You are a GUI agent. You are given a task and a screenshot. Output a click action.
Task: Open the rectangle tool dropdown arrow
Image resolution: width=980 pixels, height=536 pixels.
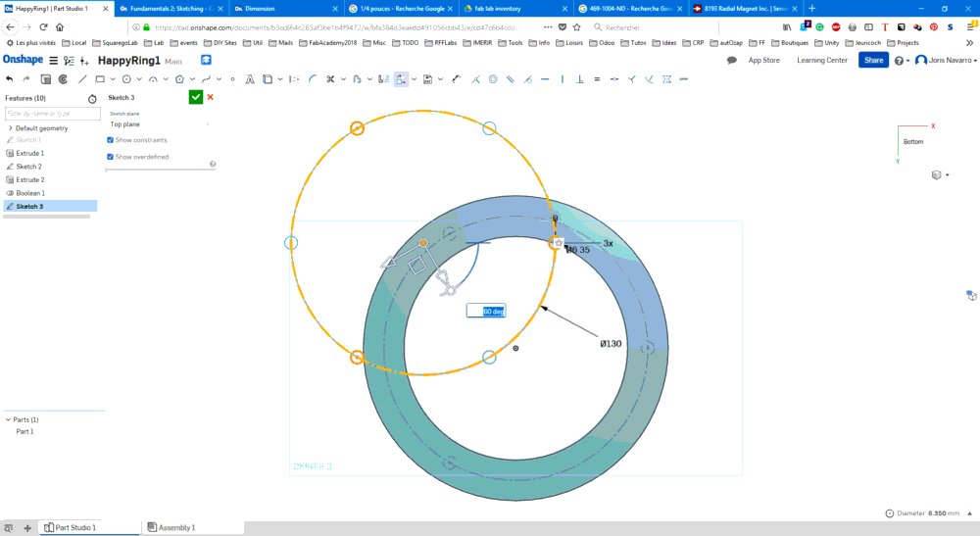[x=113, y=79]
